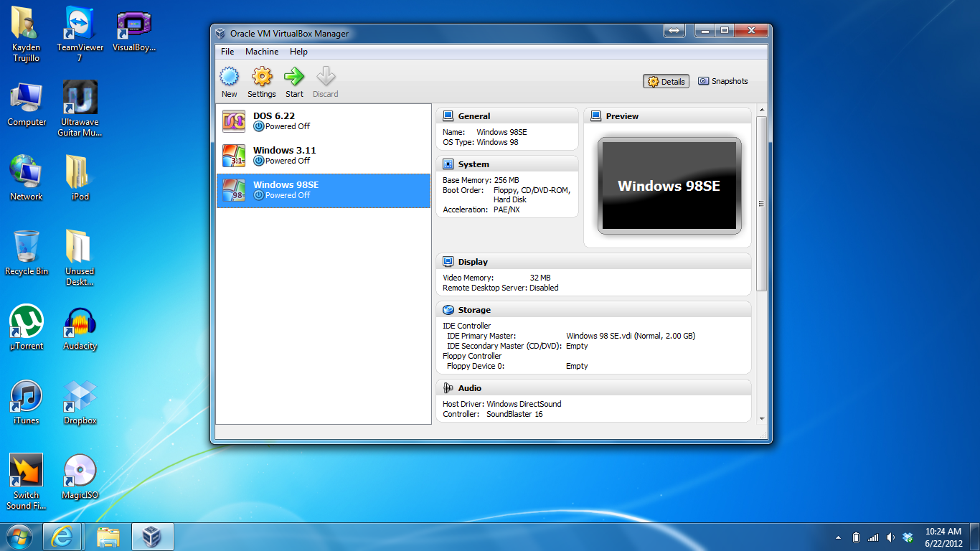
Task: Open MagicISO desktop shortcut
Action: (x=80, y=476)
